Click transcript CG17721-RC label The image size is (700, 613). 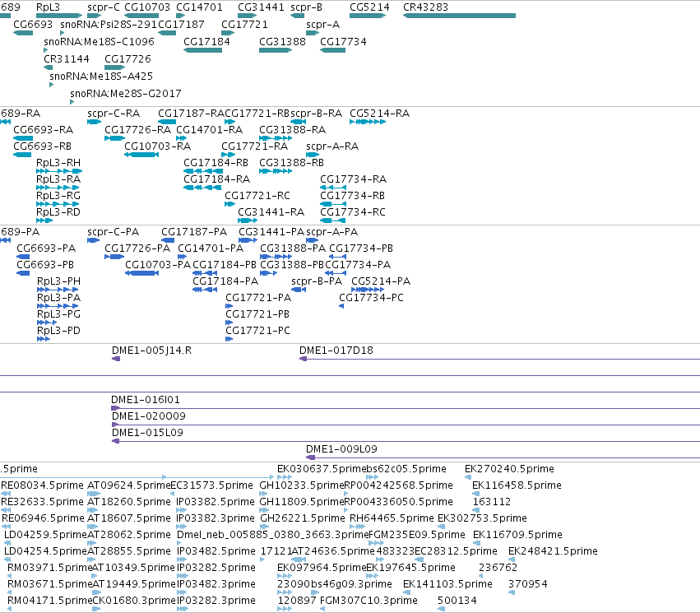coord(257,196)
